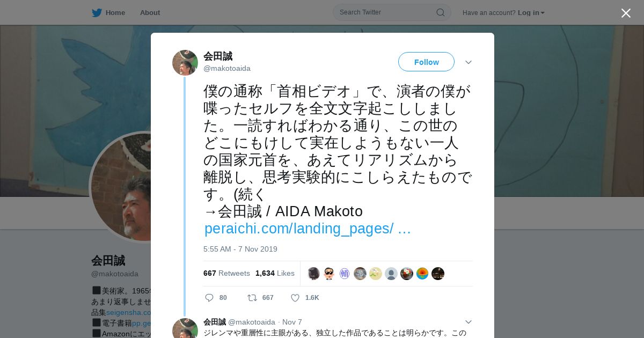Click the search magnifier icon

(440, 12)
